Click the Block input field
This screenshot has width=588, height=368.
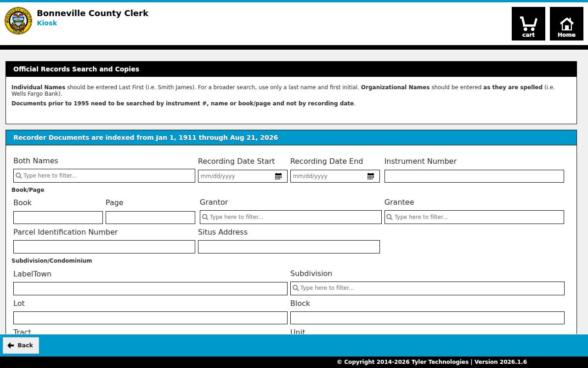[427, 318]
